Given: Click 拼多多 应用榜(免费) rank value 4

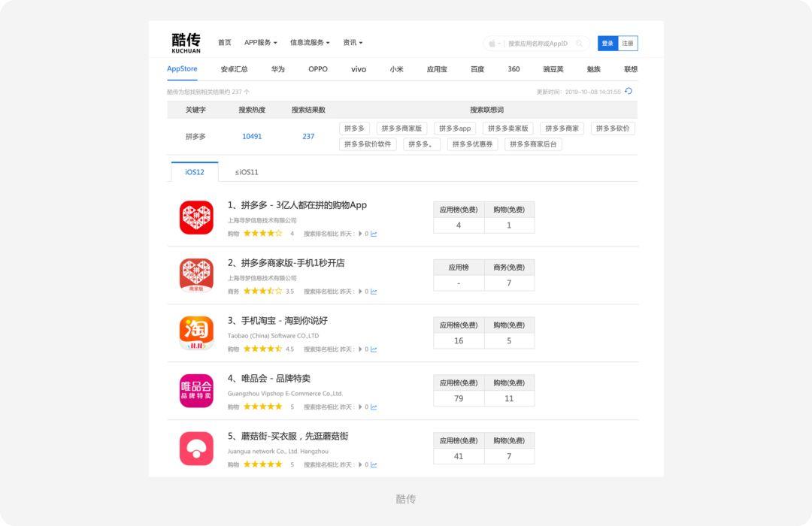Looking at the screenshot, I should pos(459,225).
